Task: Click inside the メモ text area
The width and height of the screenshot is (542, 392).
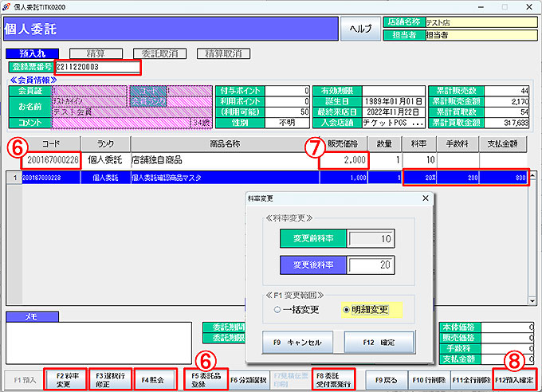Action: pyautogui.click(x=99, y=343)
